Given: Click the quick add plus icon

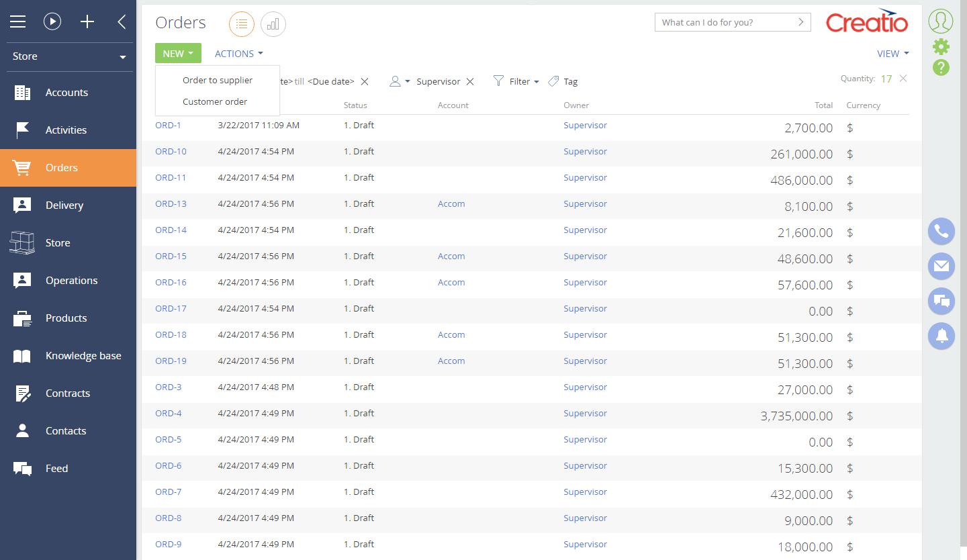Looking at the screenshot, I should coord(87,21).
